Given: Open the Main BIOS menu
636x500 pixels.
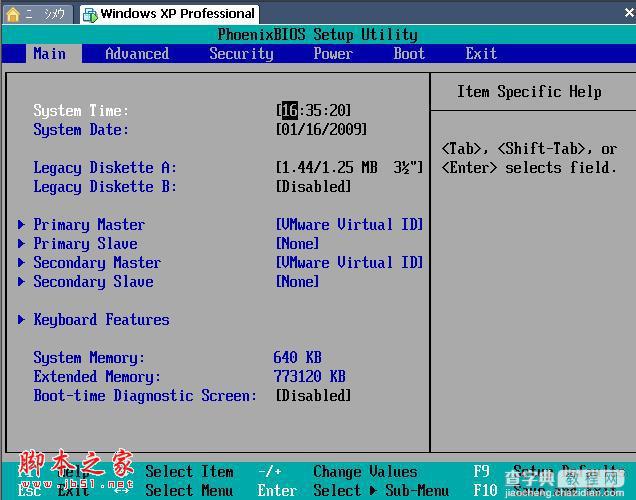Looking at the screenshot, I should click(x=49, y=54).
